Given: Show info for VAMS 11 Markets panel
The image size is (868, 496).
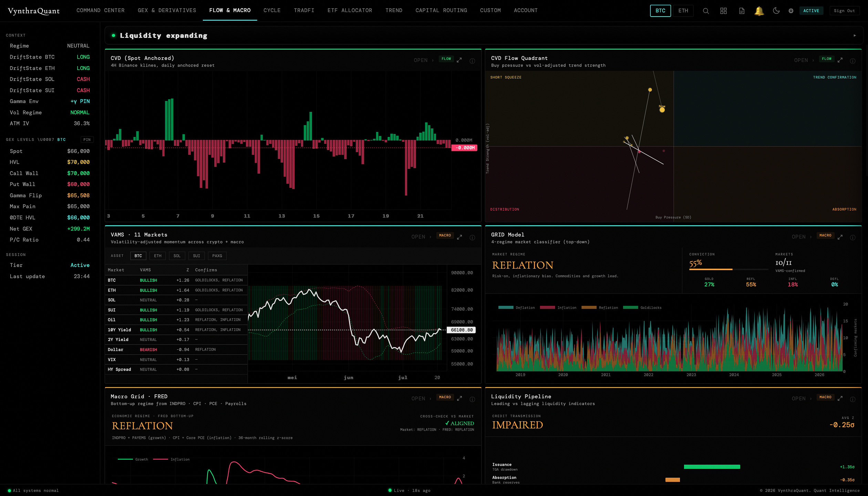Looking at the screenshot, I should tap(472, 237).
